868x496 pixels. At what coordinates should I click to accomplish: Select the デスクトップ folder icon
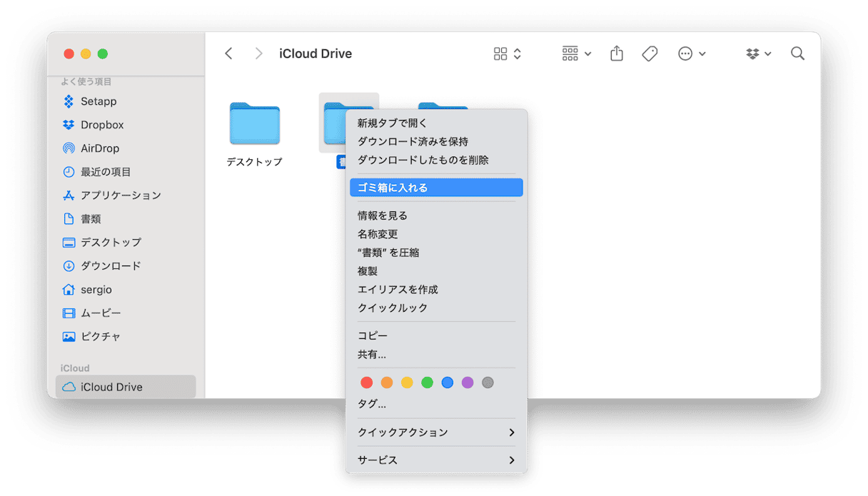(255, 123)
